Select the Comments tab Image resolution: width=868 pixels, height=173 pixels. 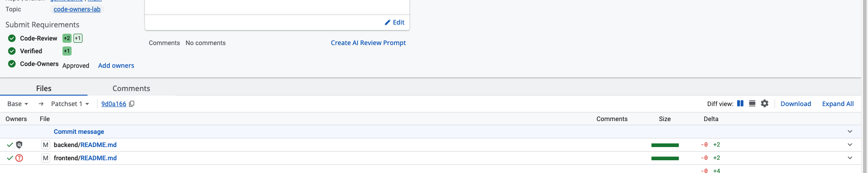tap(131, 88)
